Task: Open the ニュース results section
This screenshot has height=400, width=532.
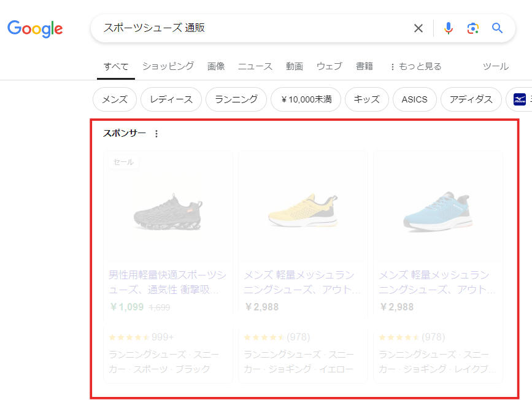Action: (x=255, y=66)
